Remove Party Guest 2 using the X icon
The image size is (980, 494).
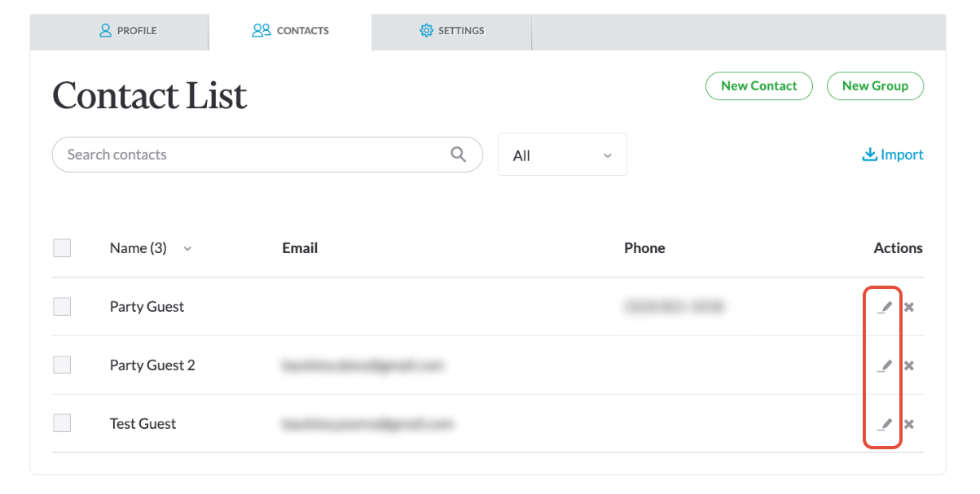click(x=908, y=365)
